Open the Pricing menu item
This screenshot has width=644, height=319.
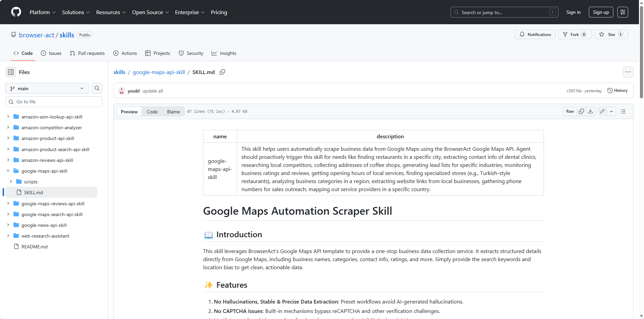pos(219,12)
